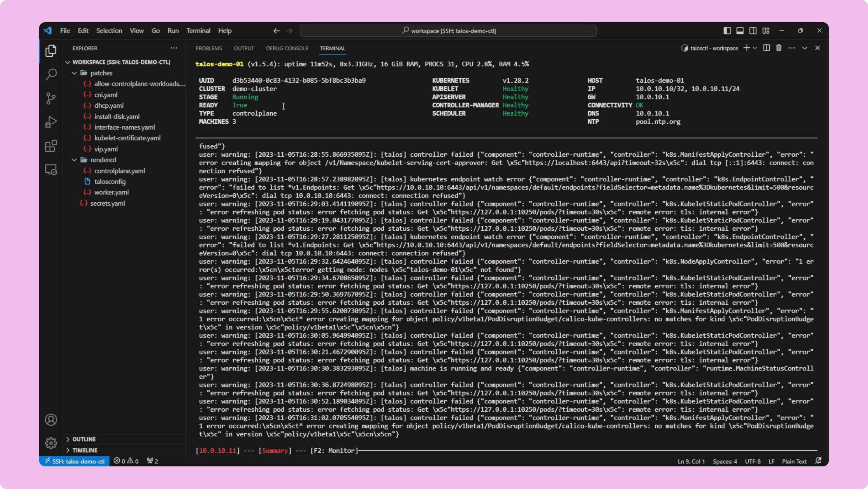Click the workspace command center search box
This screenshot has height=489, width=868.
click(x=448, y=31)
